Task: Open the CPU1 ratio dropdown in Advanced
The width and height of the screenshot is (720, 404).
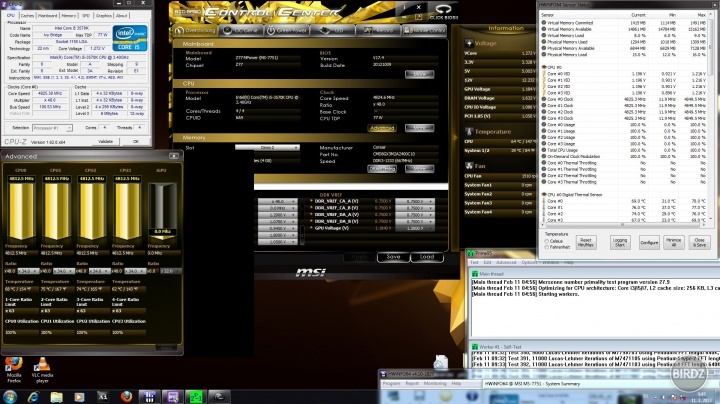Action: point(62,271)
